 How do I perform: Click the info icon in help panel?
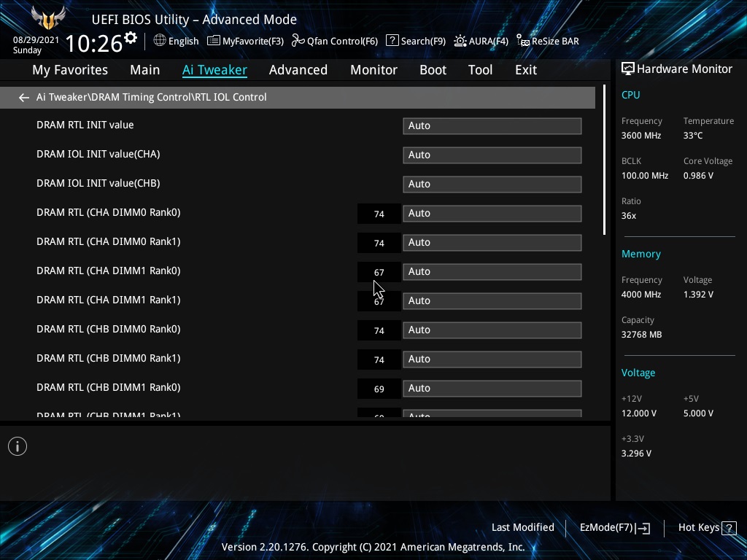point(18,446)
